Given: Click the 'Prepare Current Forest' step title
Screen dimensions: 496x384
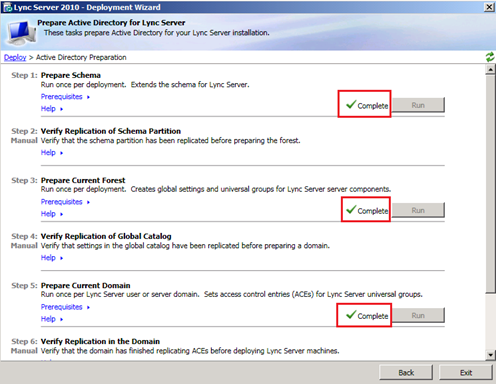Looking at the screenshot, I should pyautogui.click(x=83, y=180).
